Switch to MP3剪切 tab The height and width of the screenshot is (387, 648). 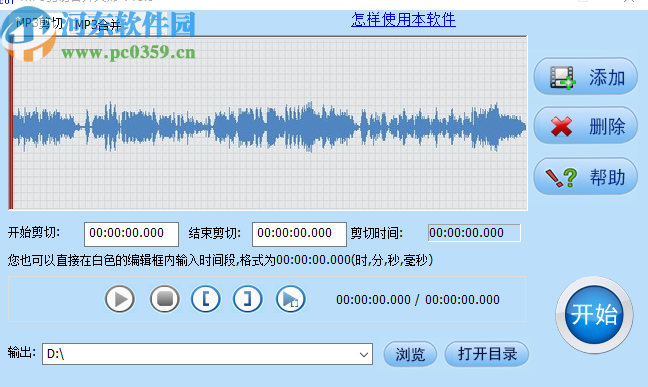(x=38, y=23)
